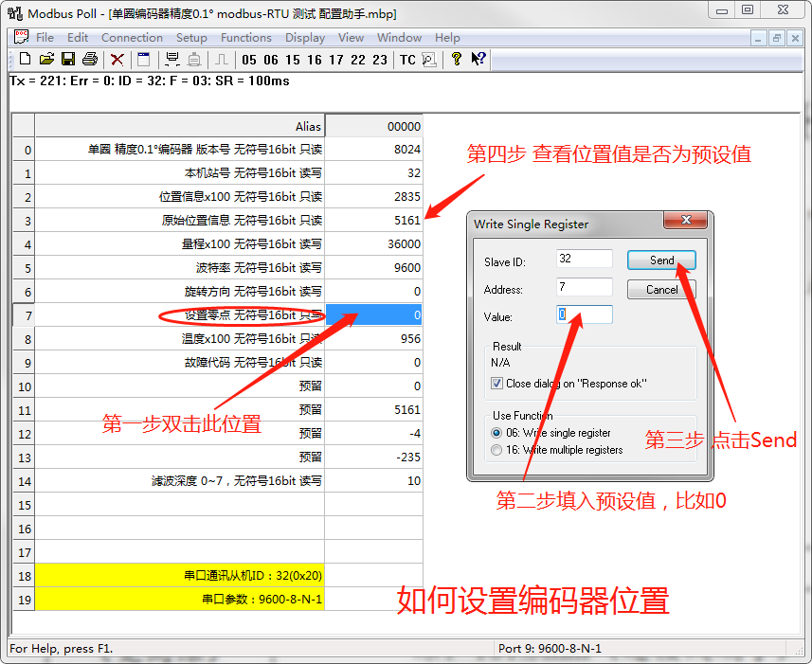Click row header number 14
The height and width of the screenshot is (664, 812).
tap(24, 481)
